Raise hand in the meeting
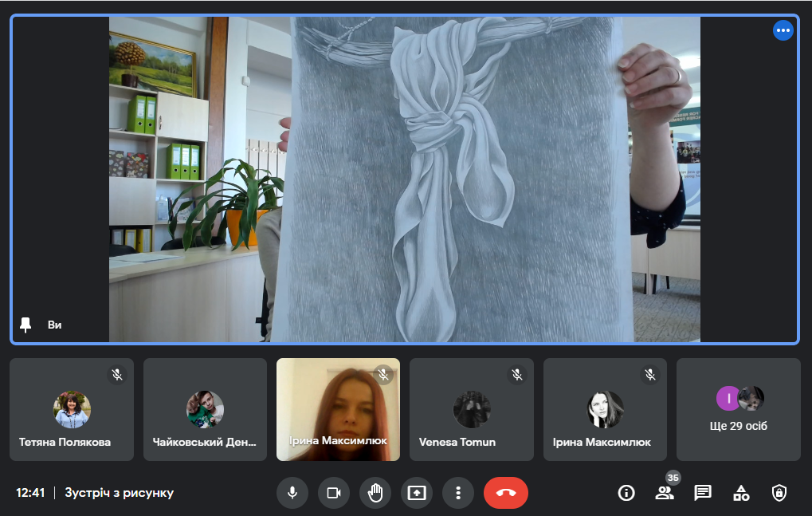Screen dimensions: 812x516 click(x=375, y=493)
